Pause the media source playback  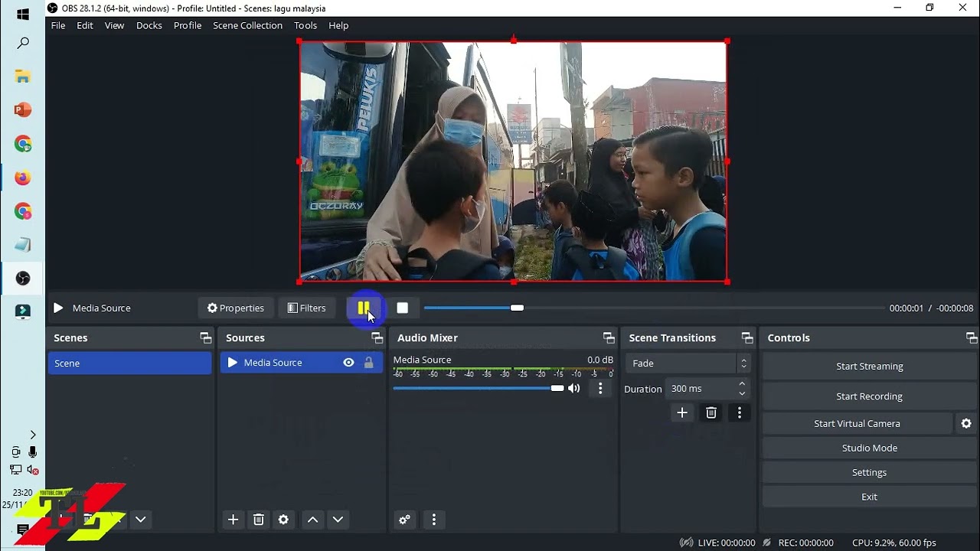click(364, 308)
